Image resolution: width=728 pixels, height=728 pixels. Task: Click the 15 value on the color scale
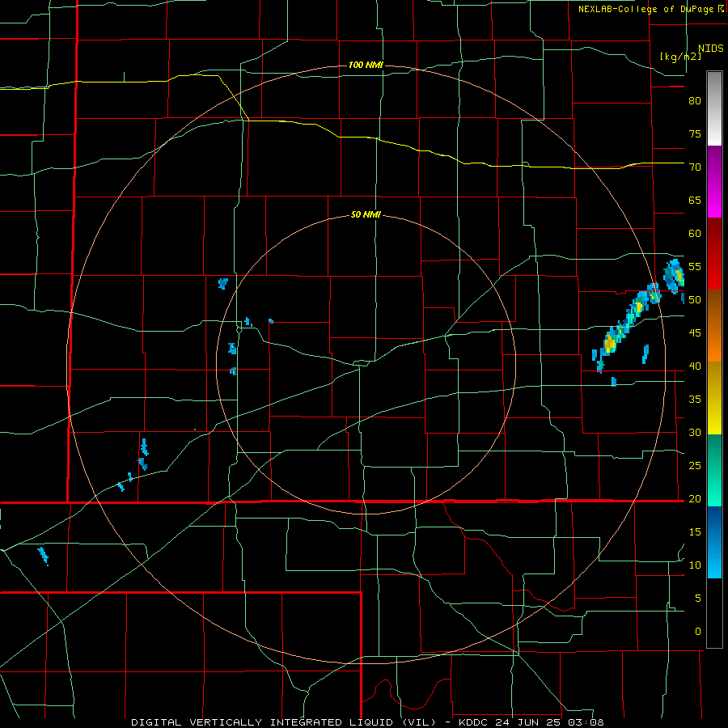click(695, 532)
